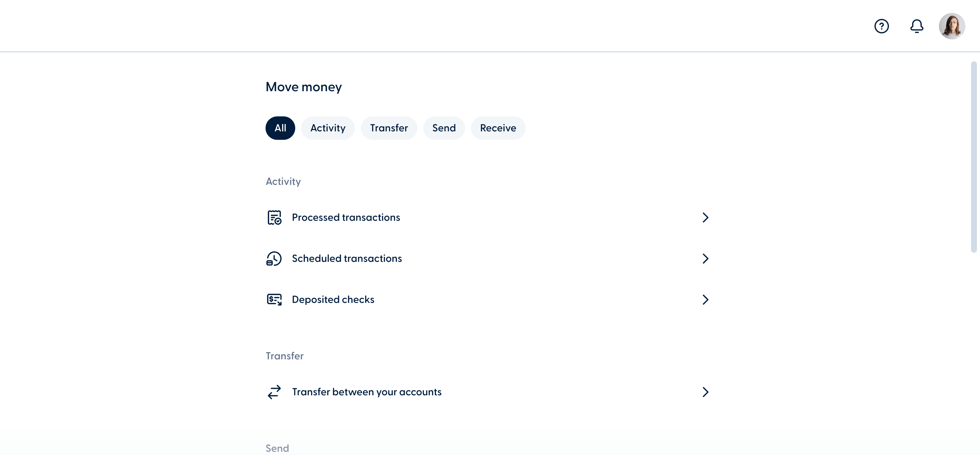
Task: Select the Send filter tab
Action: click(x=444, y=128)
